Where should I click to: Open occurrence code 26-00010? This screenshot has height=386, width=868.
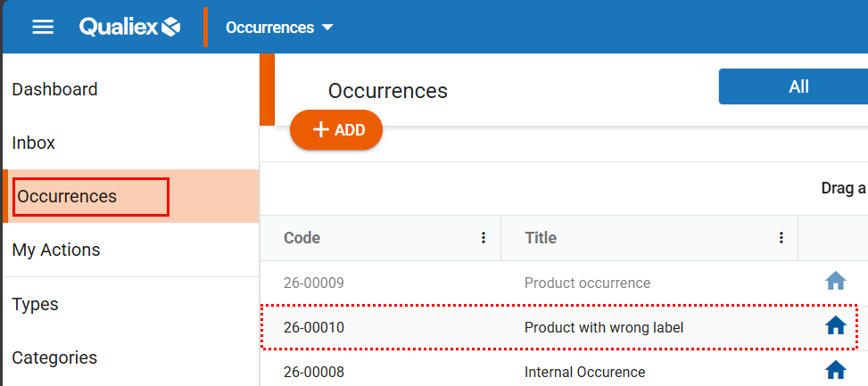314,327
